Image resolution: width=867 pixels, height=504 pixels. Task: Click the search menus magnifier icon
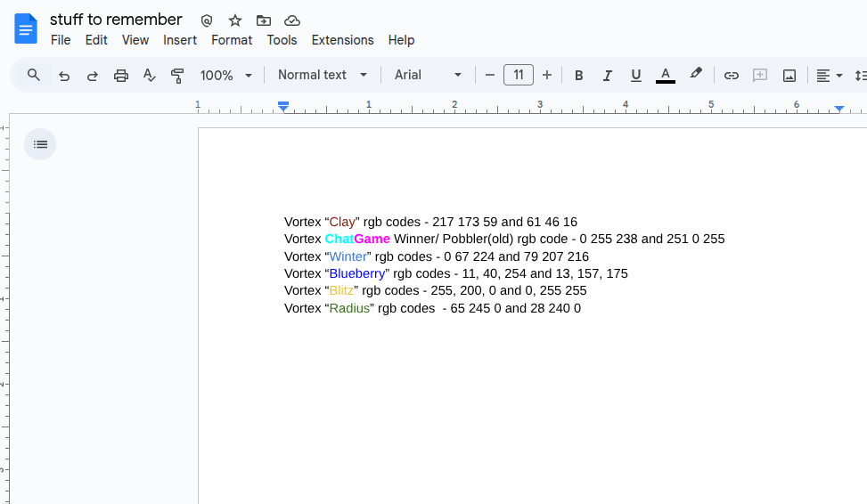click(x=34, y=75)
